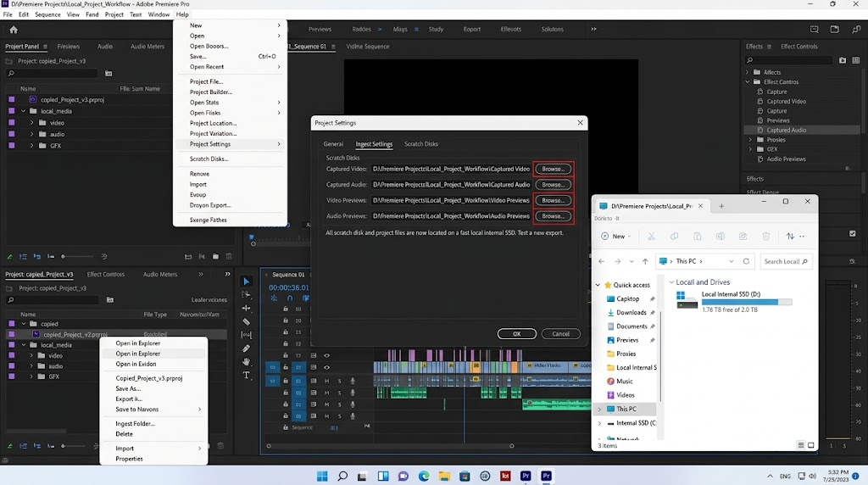The image size is (868, 485).
Task: Expand the local_media folder in upper panel
Action: [24, 111]
